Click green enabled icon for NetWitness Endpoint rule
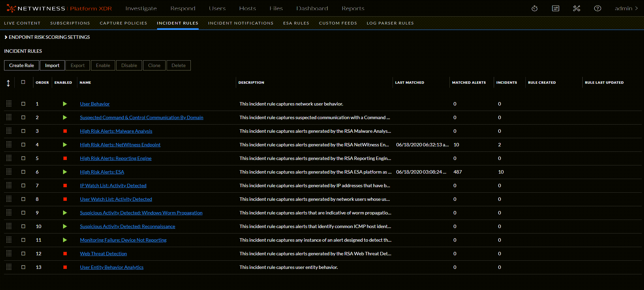The height and width of the screenshot is (290, 644). pyautogui.click(x=65, y=145)
